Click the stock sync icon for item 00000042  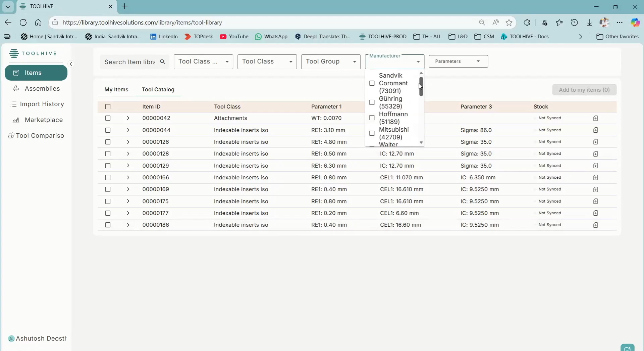click(595, 118)
